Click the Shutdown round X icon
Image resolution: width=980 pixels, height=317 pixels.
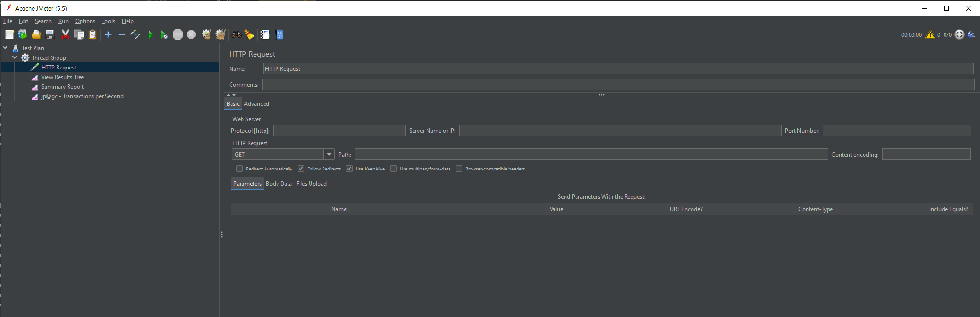coord(191,34)
